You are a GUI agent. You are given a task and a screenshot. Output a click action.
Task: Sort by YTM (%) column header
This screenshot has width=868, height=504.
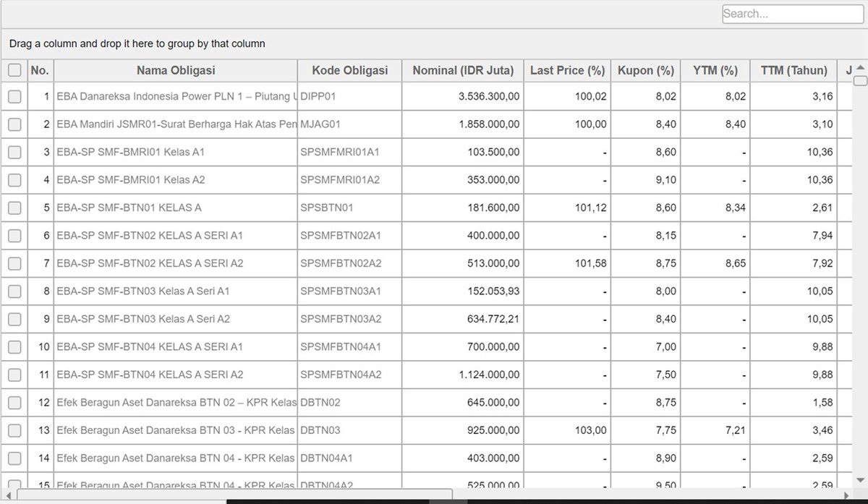coord(715,70)
